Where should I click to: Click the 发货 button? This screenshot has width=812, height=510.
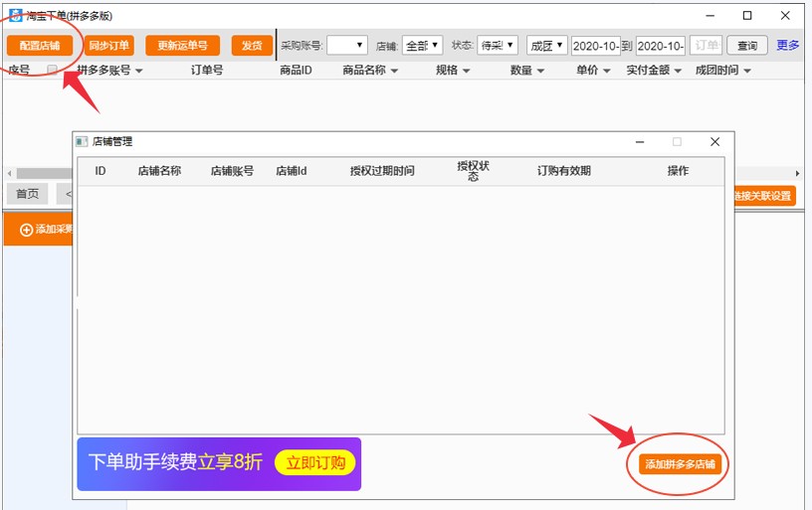[x=252, y=46]
